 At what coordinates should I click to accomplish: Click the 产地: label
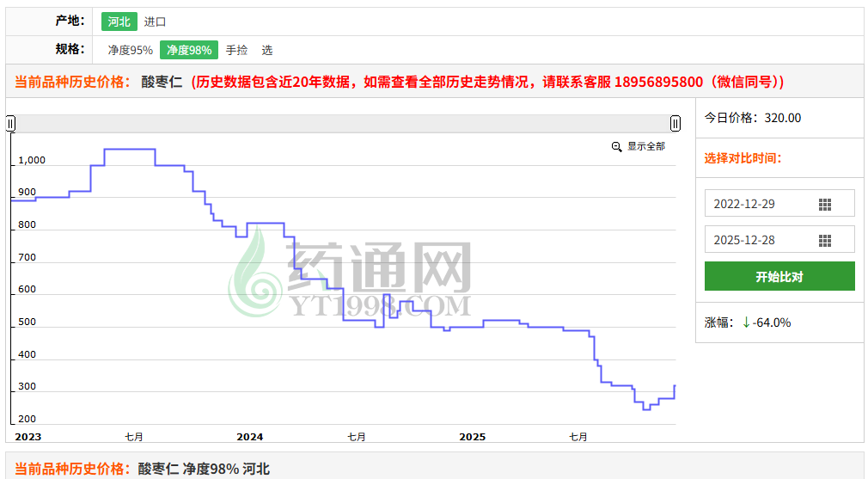(x=70, y=21)
